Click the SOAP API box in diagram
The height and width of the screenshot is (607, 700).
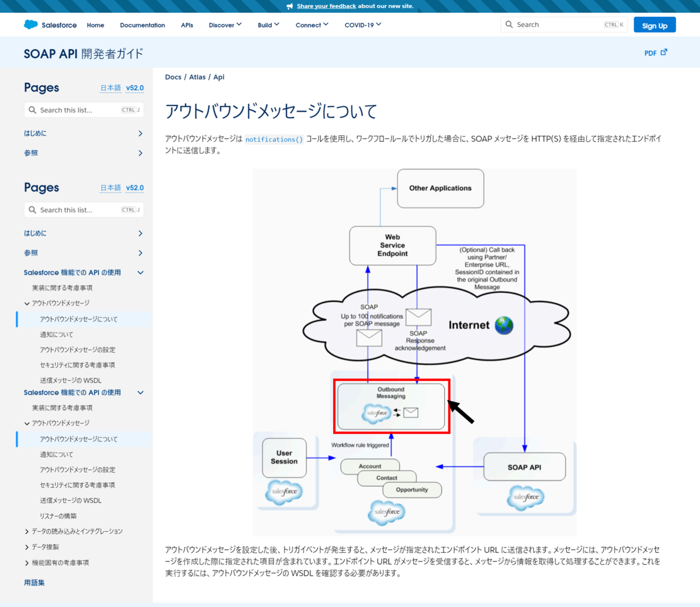524,466
